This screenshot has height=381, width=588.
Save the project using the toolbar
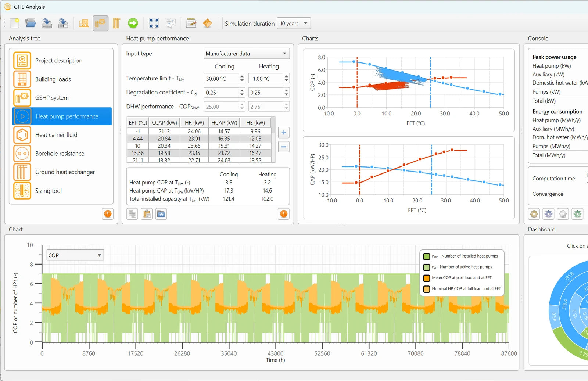(47, 24)
